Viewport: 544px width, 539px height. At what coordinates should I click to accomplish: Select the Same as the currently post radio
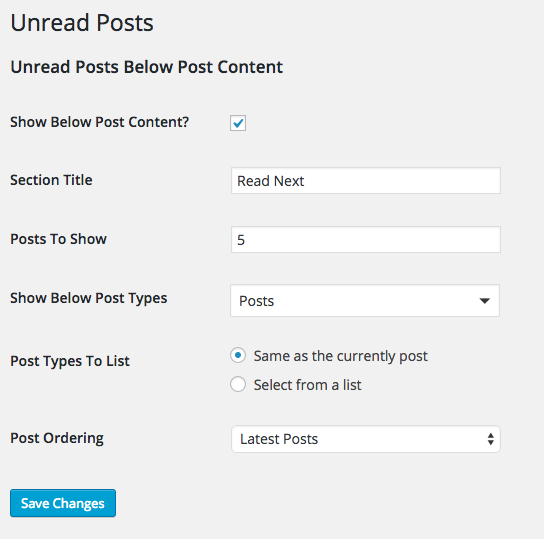pyautogui.click(x=238, y=355)
